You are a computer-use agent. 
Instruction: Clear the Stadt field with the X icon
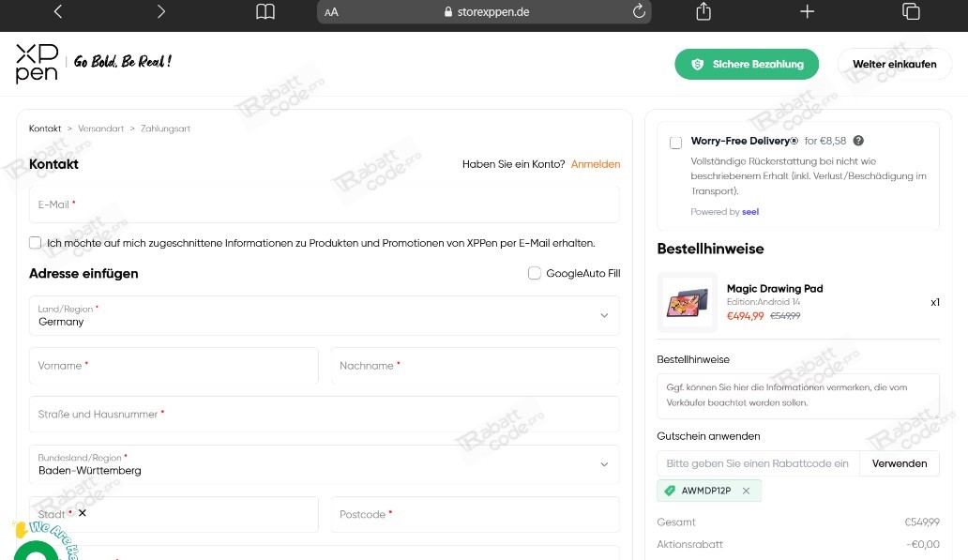(x=83, y=513)
